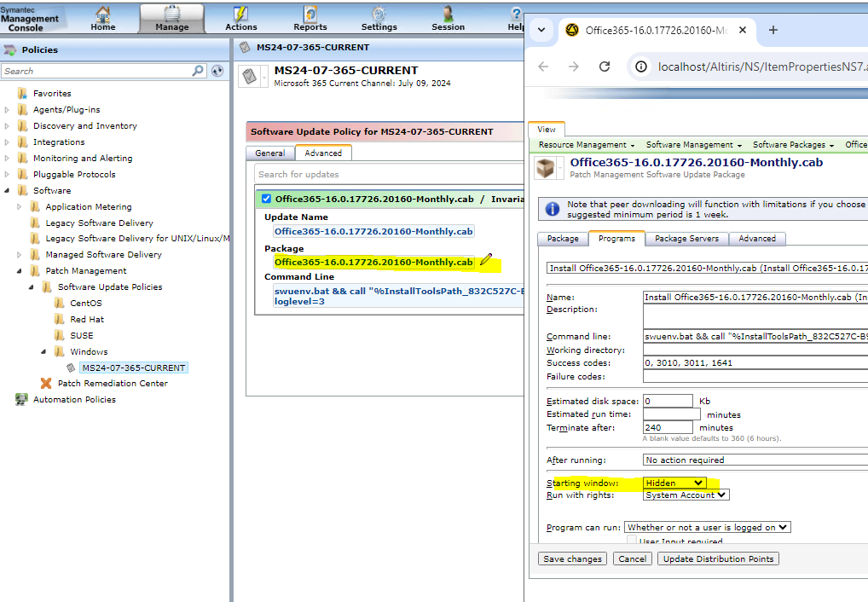Open the Run with rights dropdown
Image resolution: width=868 pixels, height=602 pixels.
tap(686, 495)
